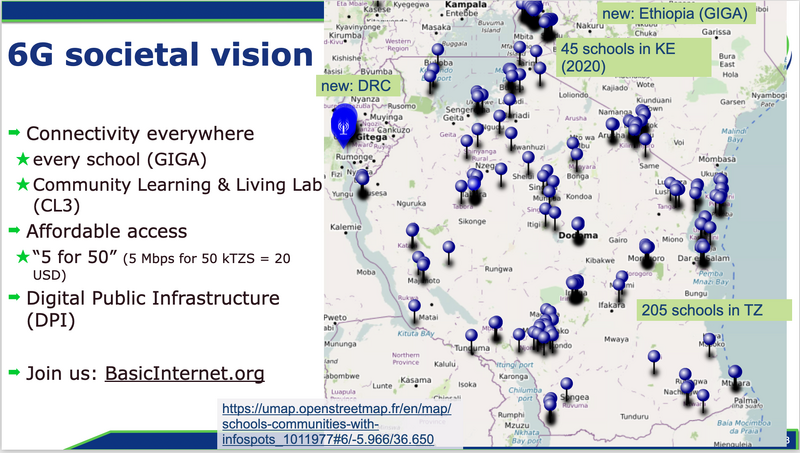
Task: Open the BasicInternet.org link
Action: click(x=185, y=373)
